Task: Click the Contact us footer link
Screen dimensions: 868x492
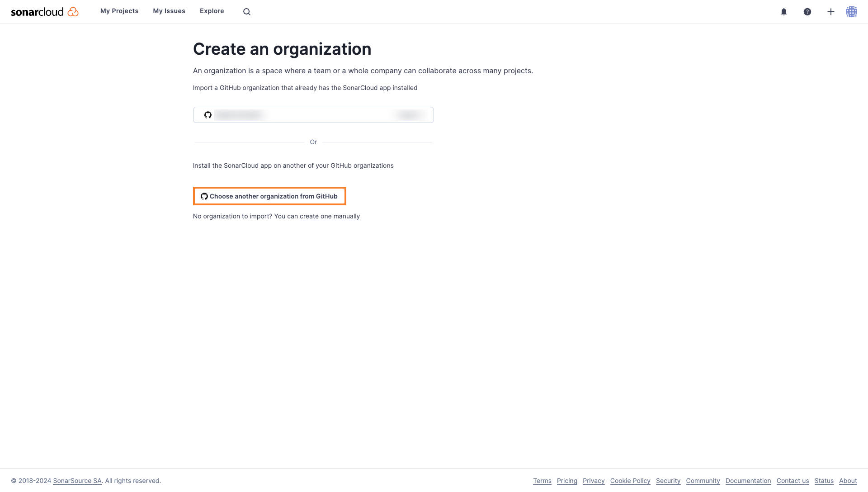Action: tap(793, 481)
